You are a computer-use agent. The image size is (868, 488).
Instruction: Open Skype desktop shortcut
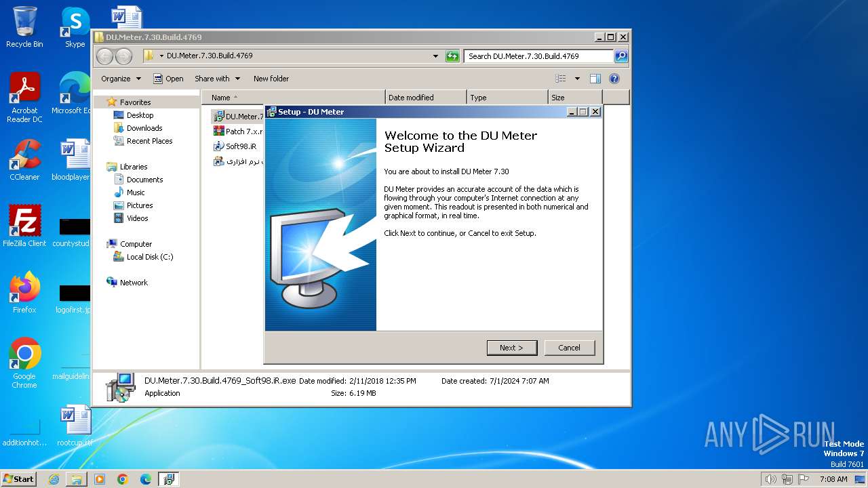click(75, 27)
